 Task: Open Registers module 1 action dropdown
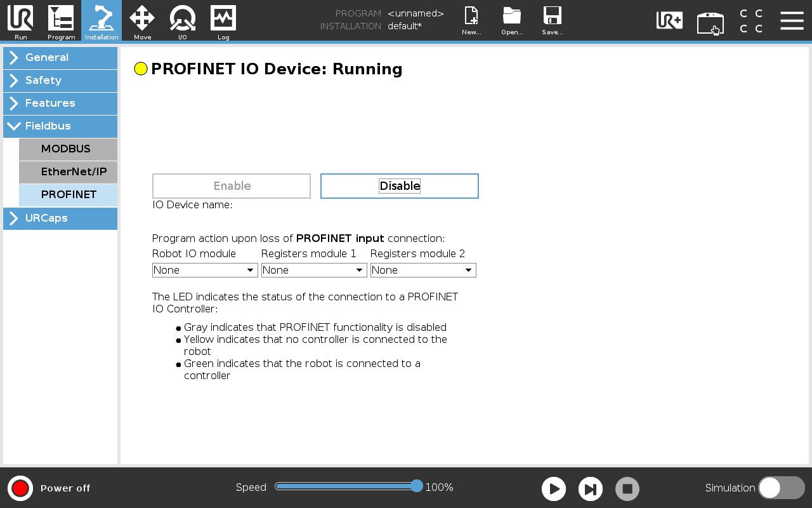pos(314,270)
